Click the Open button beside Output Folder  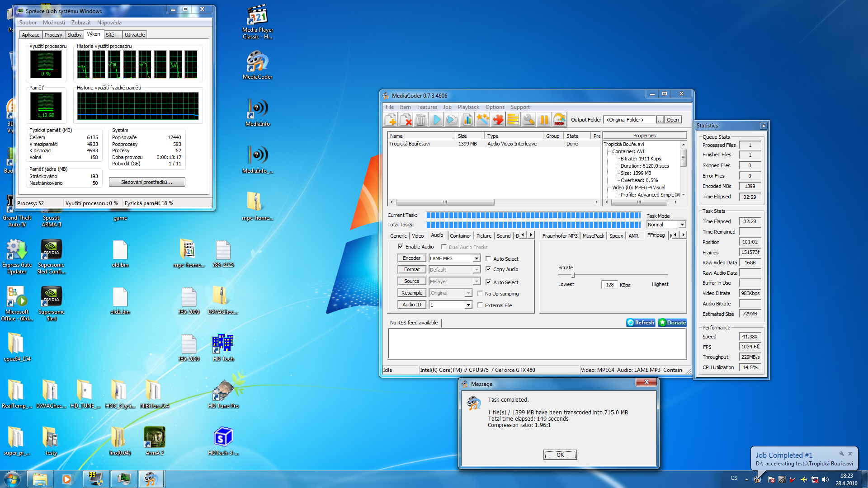[673, 120]
